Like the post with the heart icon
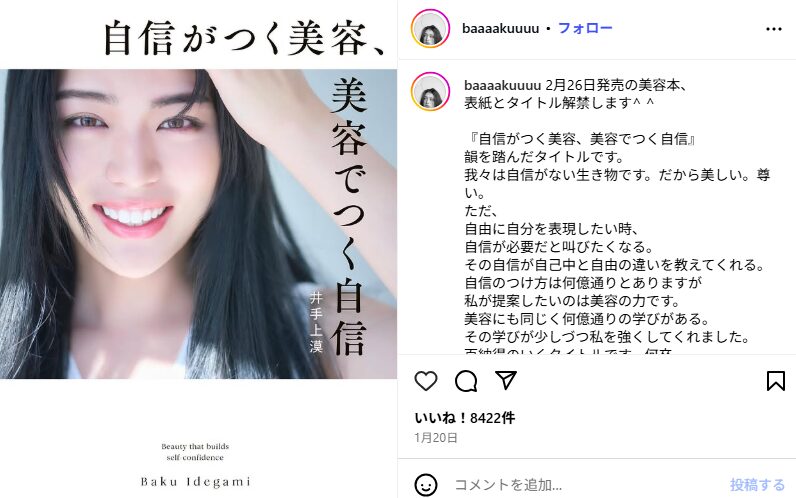This screenshot has width=796, height=498. pos(425,381)
